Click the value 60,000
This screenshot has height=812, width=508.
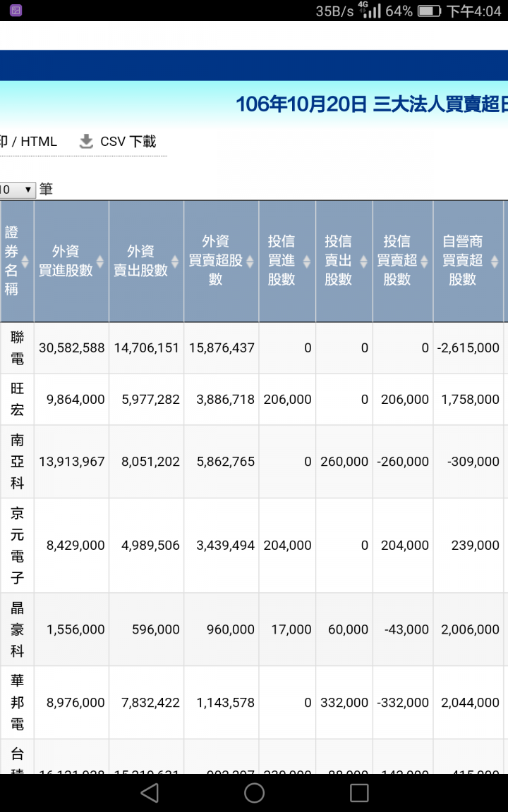click(x=349, y=629)
